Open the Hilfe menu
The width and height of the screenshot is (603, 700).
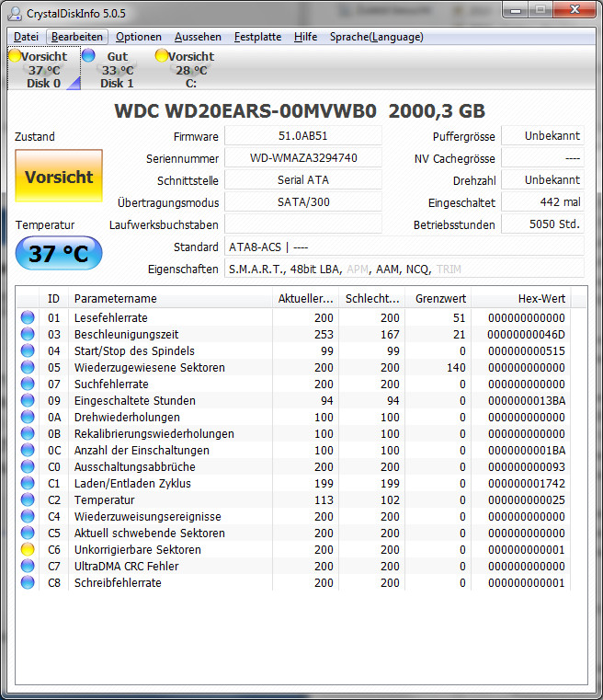pos(305,37)
